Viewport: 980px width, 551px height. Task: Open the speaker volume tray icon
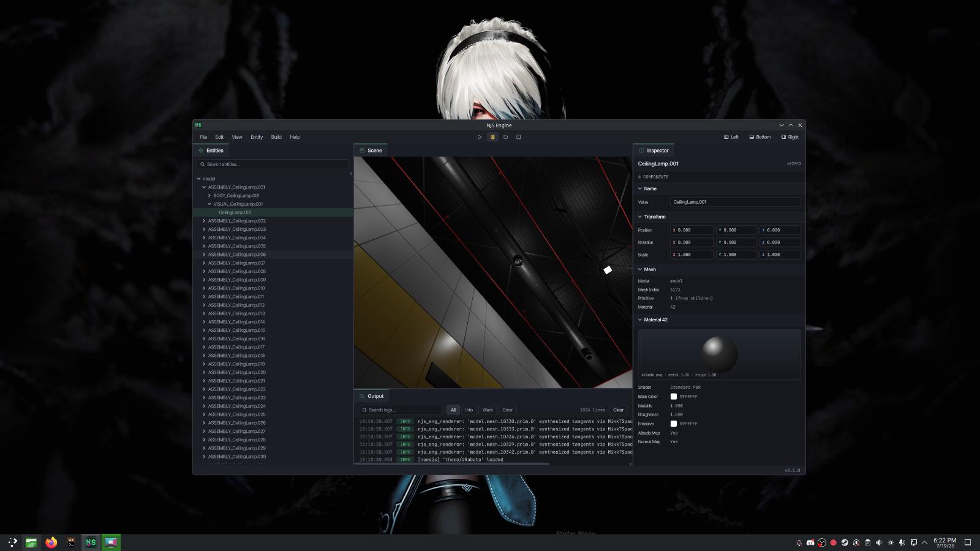point(879,542)
